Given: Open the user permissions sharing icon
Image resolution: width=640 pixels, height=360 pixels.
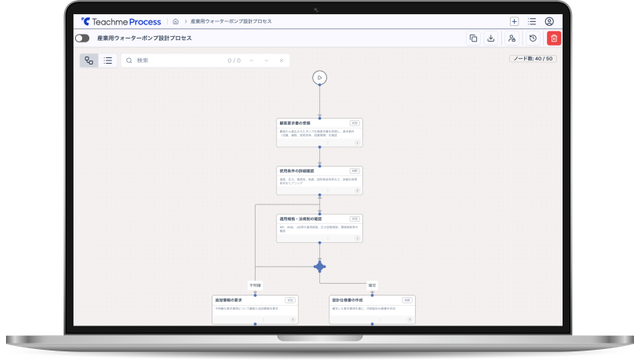Looking at the screenshot, I should point(512,38).
